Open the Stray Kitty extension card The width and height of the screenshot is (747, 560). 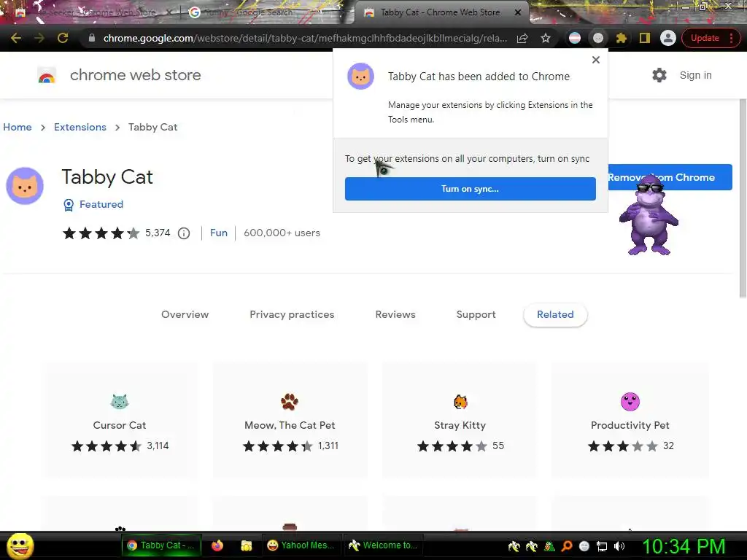(x=460, y=421)
